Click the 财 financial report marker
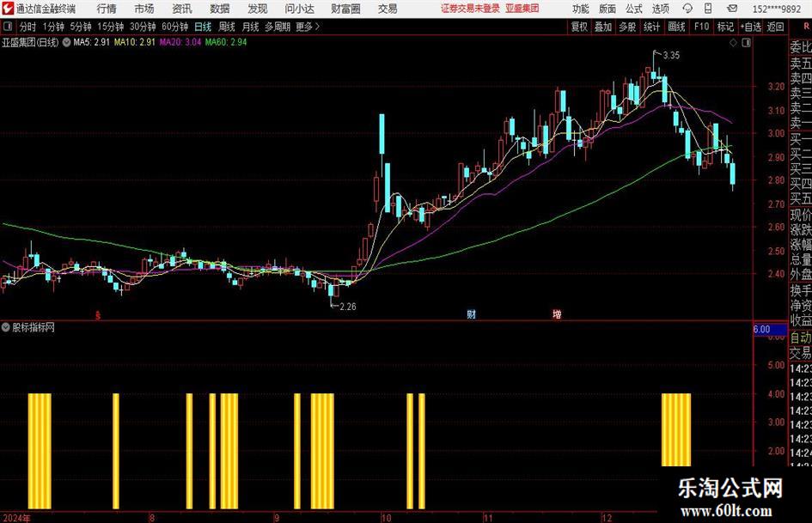812x523 pixels. click(471, 314)
